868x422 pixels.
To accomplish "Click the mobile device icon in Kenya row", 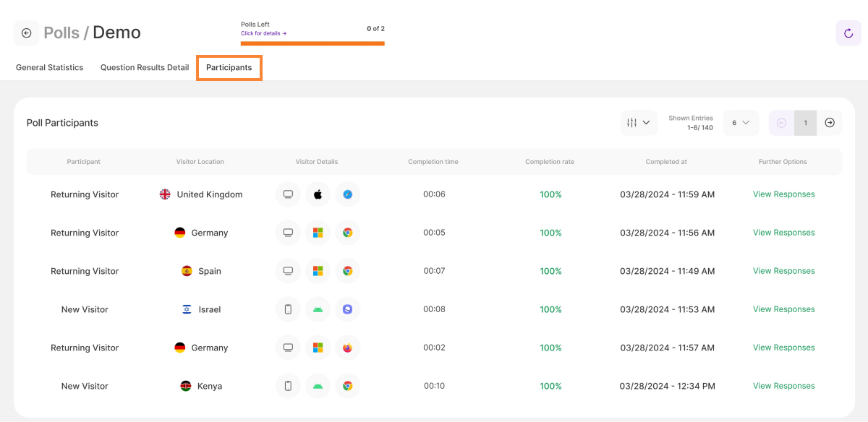I will pos(288,386).
